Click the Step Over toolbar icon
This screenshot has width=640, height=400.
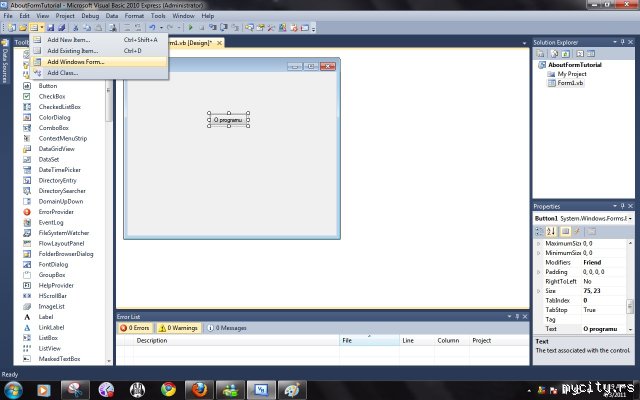[x=224, y=28]
